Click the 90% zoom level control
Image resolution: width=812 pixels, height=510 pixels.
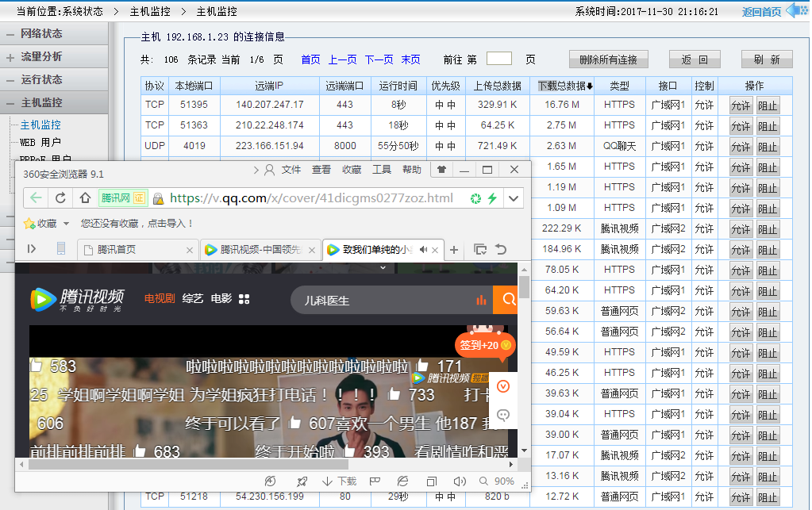pos(497,481)
